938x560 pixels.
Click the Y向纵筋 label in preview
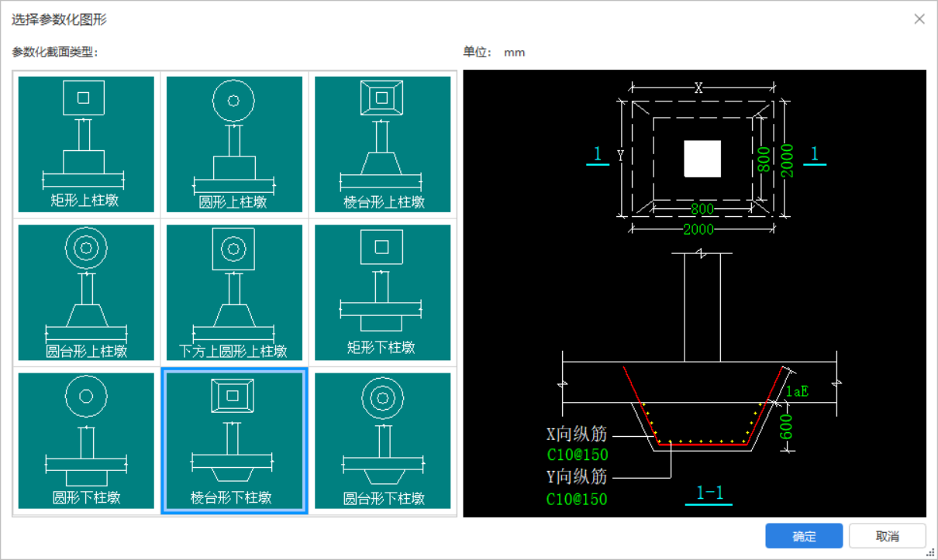pyautogui.click(x=577, y=476)
